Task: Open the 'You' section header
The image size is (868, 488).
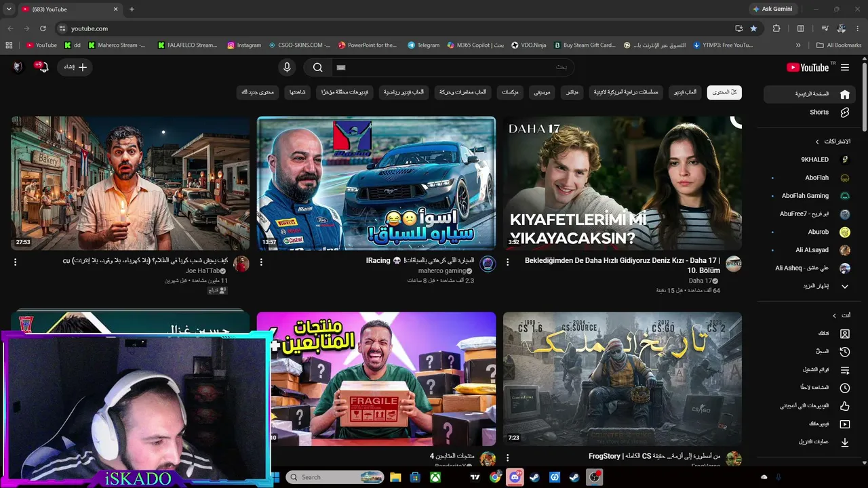Action: pyautogui.click(x=841, y=315)
